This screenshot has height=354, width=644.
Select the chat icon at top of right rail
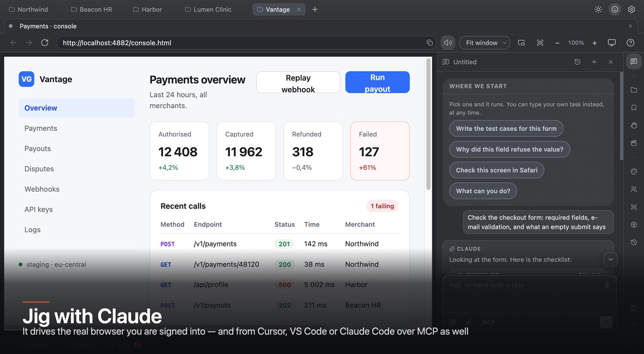click(x=634, y=61)
